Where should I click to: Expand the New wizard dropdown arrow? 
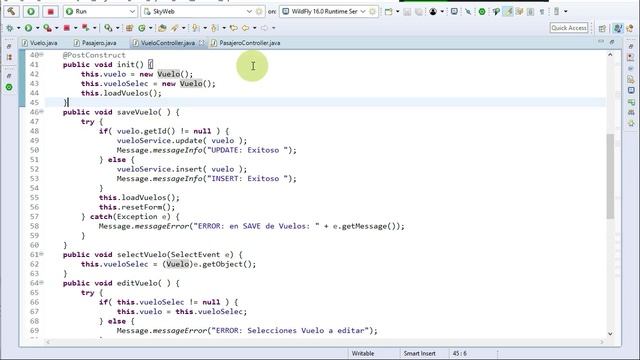(398, 11)
